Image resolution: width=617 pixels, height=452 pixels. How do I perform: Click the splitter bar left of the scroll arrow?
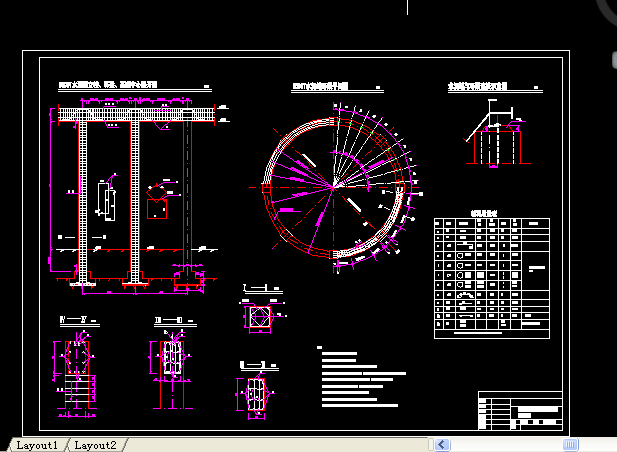pyautogui.click(x=430, y=445)
